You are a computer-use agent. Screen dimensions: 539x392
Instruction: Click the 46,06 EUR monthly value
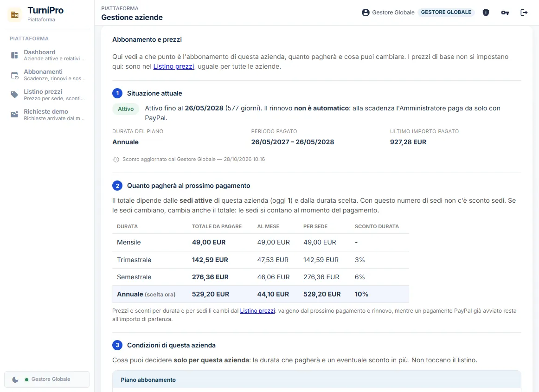point(273,277)
